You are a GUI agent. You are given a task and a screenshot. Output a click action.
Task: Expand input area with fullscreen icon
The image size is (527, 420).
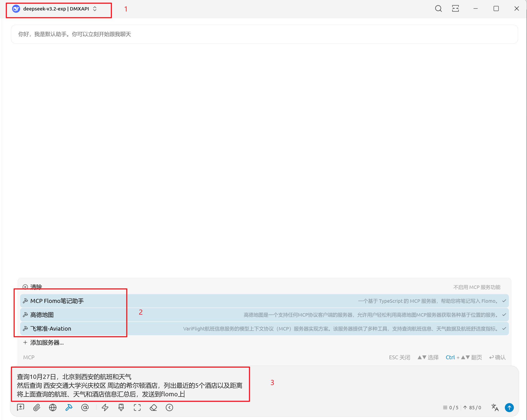coord(137,407)
